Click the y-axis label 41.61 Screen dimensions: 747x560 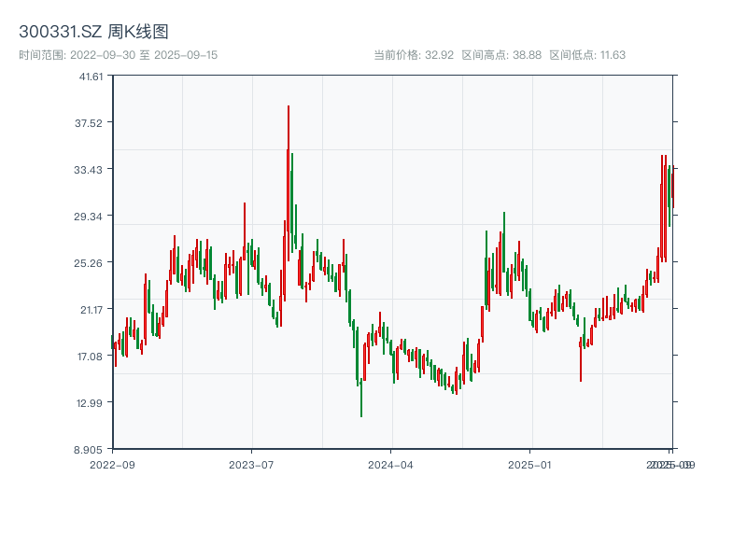point(91,77)
